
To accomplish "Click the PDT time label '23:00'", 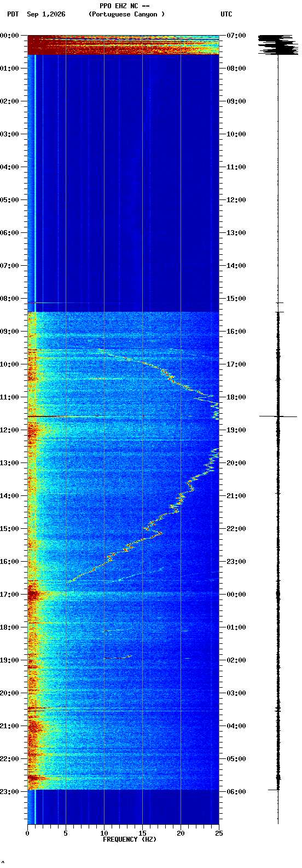I will 10,791.
